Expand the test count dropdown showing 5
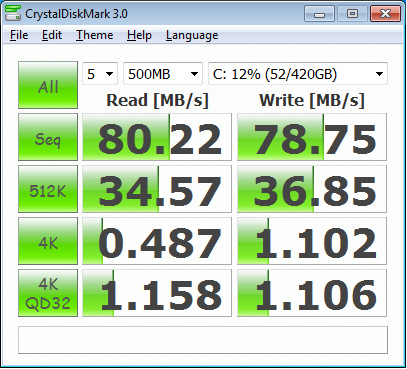The image size is (407, 369). [100, 74]
